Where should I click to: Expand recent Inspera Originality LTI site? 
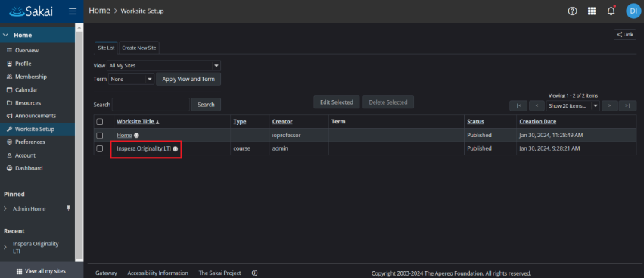click(5, 247)
